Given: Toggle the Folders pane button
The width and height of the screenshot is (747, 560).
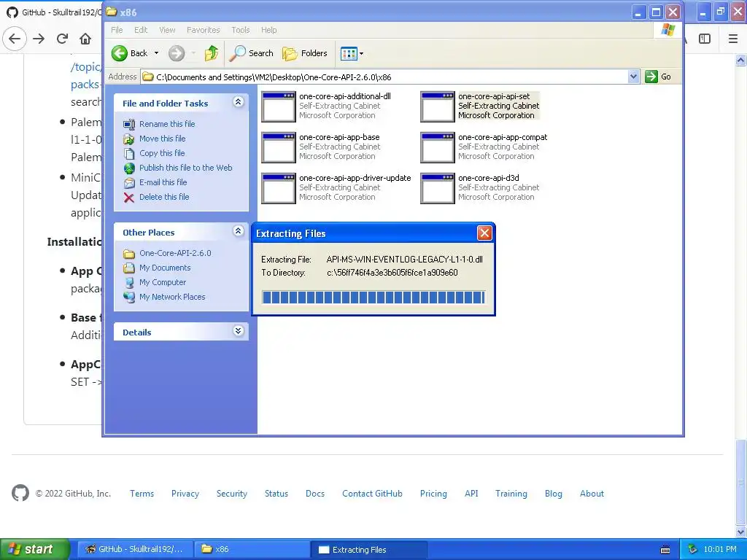Looking at the screenshot, I should pyautogui.click(x=305, y=53).
